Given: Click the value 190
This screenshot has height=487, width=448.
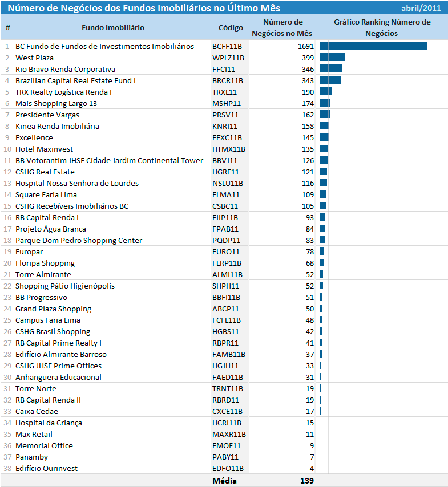Looking at the screenshot, I should 308,92.
